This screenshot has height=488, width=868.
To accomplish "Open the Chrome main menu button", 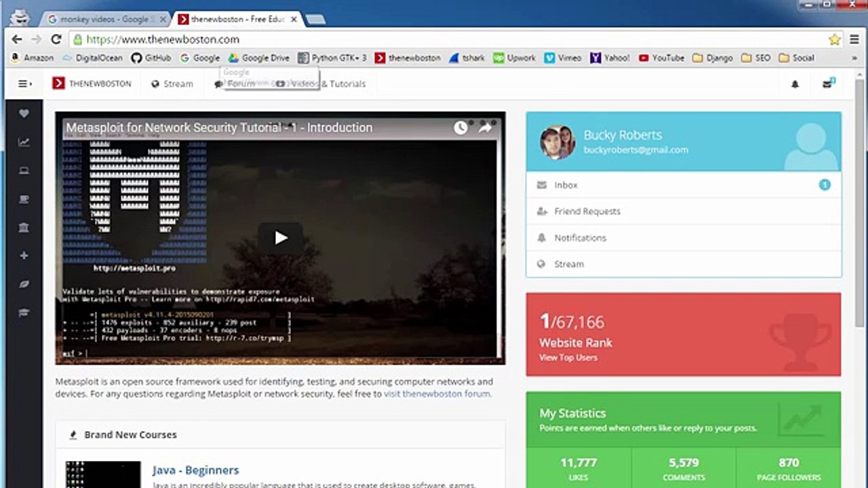I will 854,39.
